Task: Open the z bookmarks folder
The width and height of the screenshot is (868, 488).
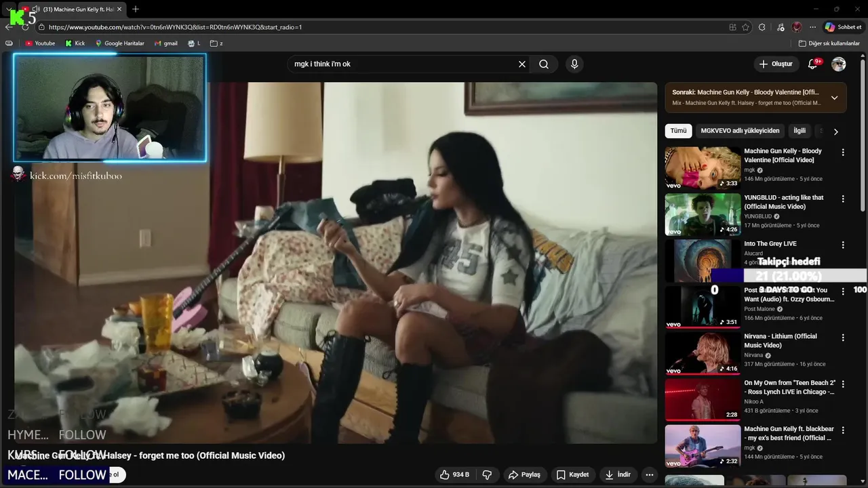Action: tap(216, 43)
